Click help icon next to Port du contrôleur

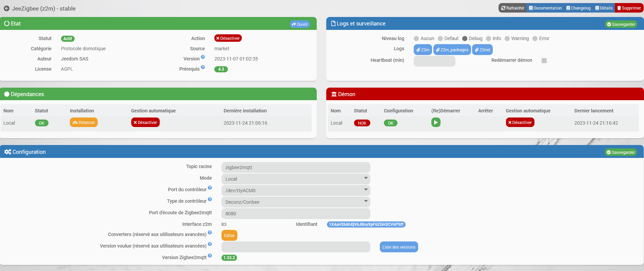(x=210, y=188)
